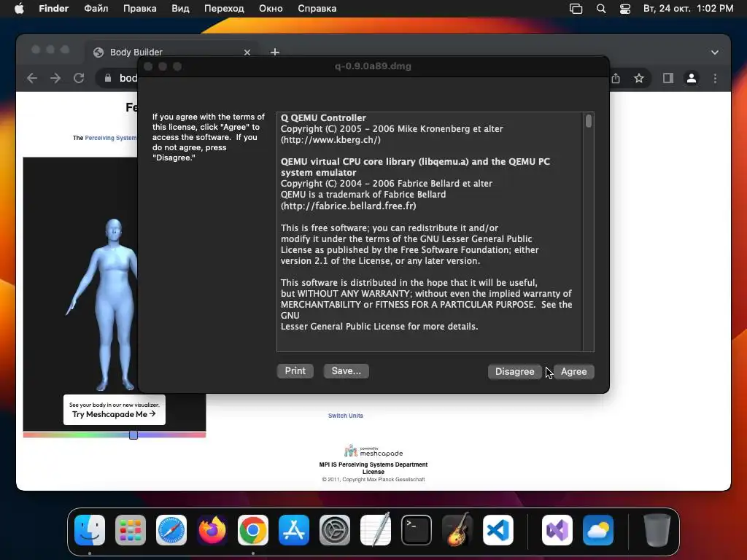Toggle Chrome side panel icon
Screen dimensions: 747x560
(668, 78)
